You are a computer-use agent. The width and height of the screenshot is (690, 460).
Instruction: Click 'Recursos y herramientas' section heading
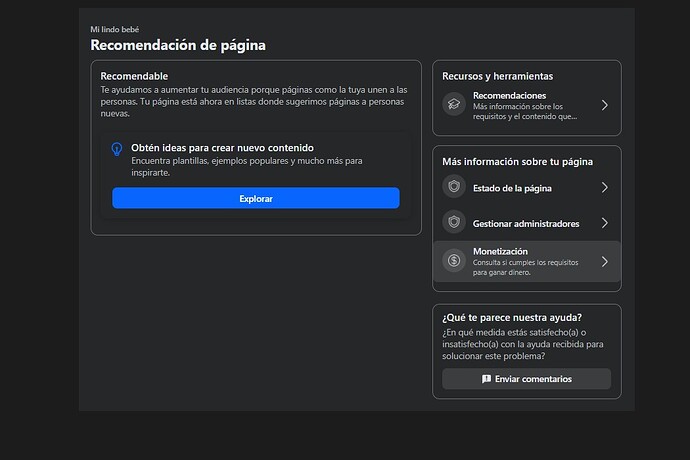497,76
